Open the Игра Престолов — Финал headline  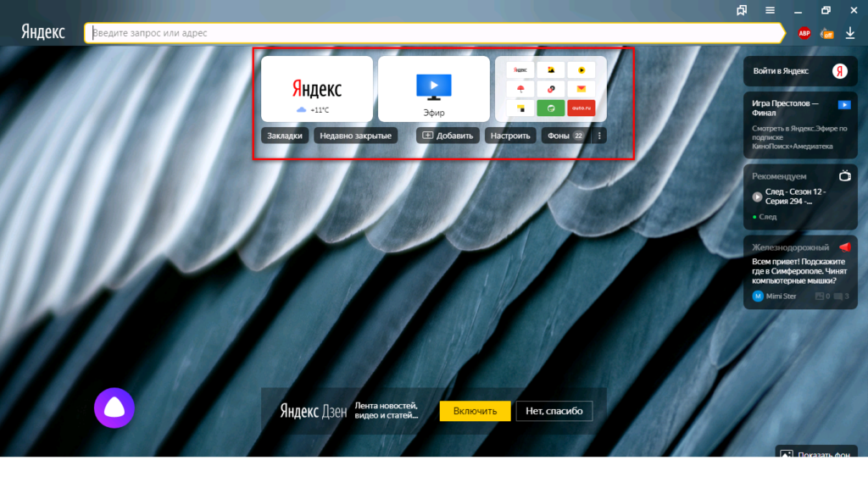785,108
